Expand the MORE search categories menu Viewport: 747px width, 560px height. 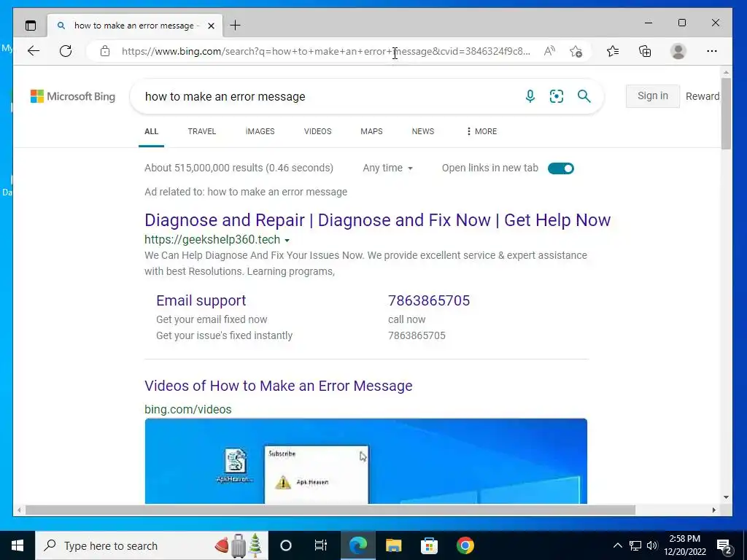pyautogui.click(x=481, y=131)
